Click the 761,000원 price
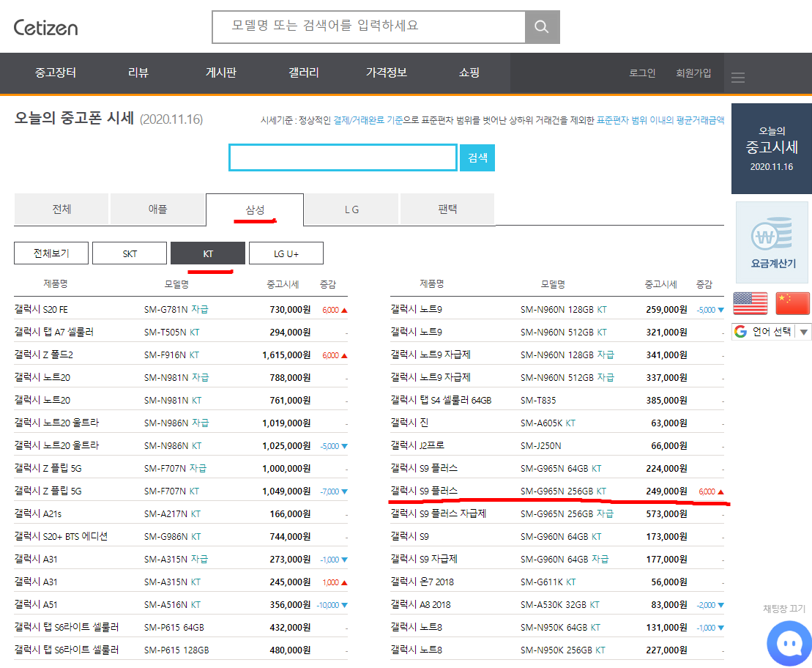 click(290, 401)
